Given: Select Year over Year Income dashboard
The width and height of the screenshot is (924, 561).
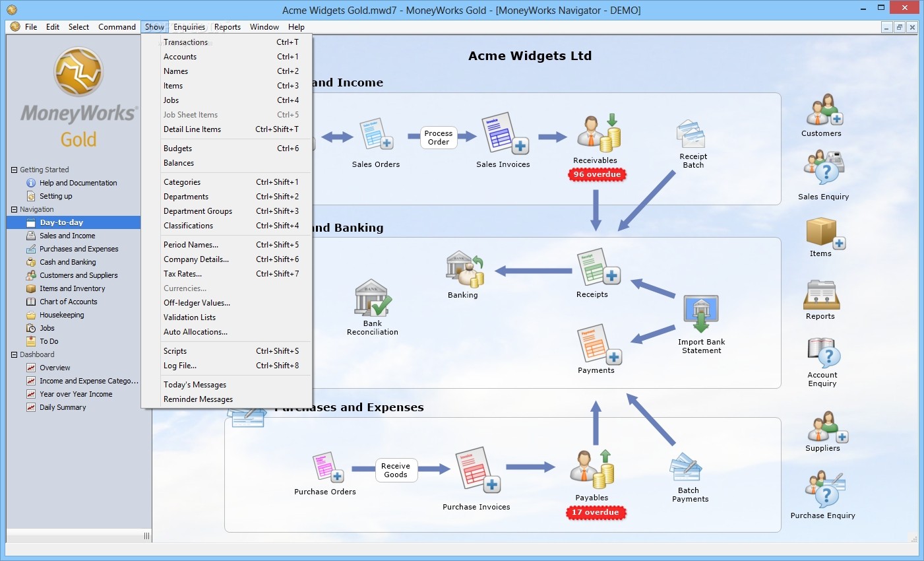Looking at the screenshot, I should click(x=76, y=394).
